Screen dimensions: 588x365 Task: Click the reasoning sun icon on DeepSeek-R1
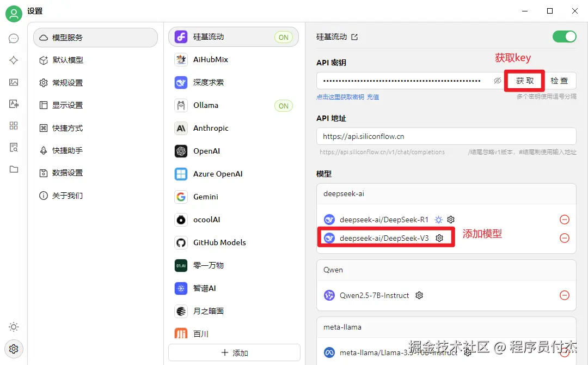tap(438, 220)
